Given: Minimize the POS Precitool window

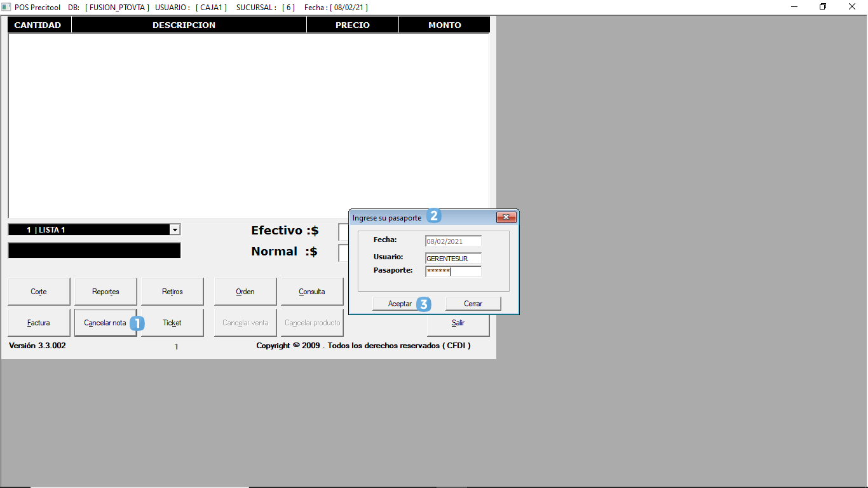Looking at the screenshot, I should 794,7.
